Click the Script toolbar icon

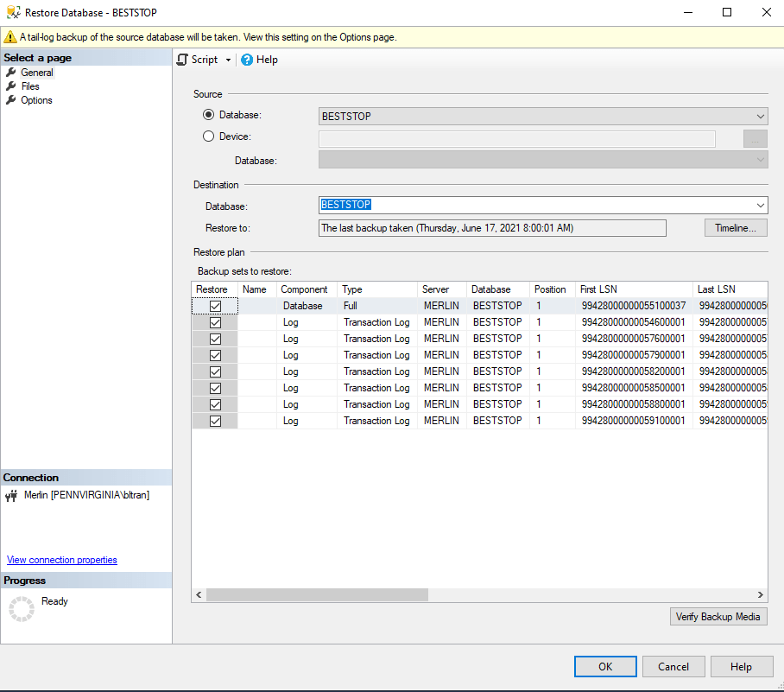[182, 60]
